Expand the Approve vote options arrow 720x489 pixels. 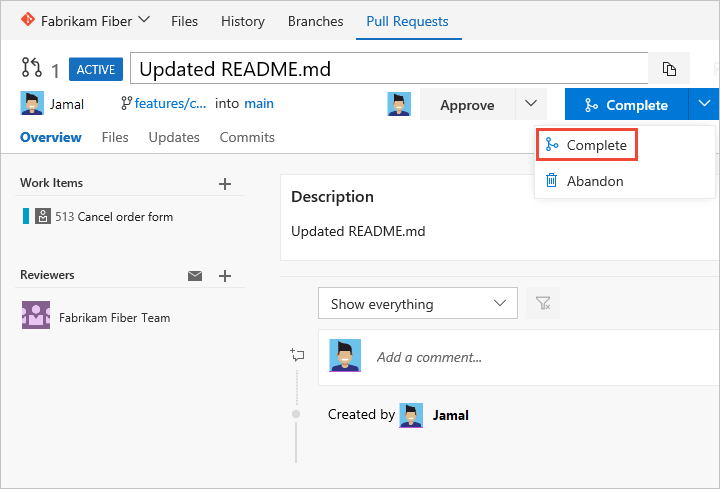(531, 104)
